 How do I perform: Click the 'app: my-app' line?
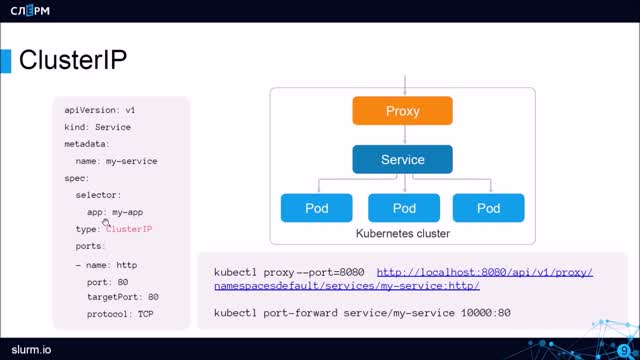115,212
